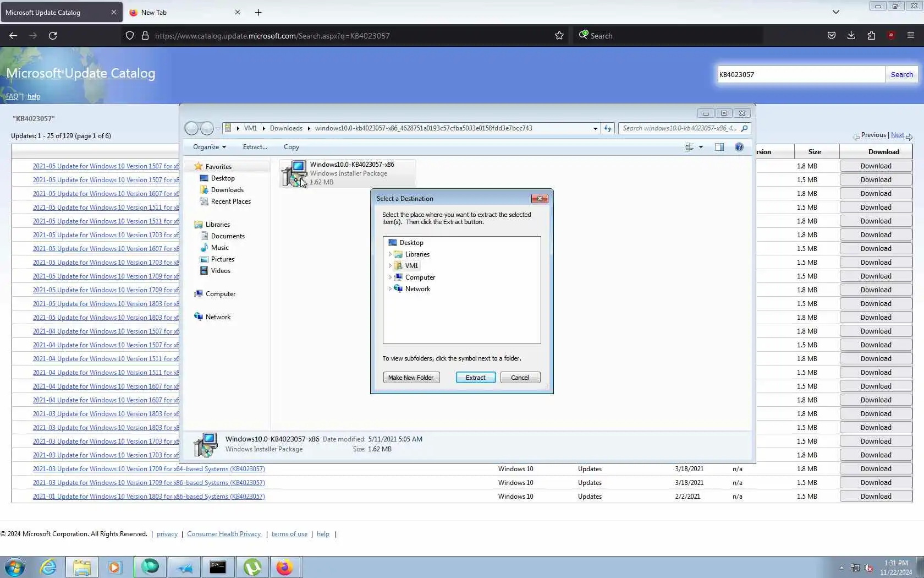Expand the Libraries node in destination tree
Image resolution: width=924 pixels, height=578 pixels.
coord(390,254)
